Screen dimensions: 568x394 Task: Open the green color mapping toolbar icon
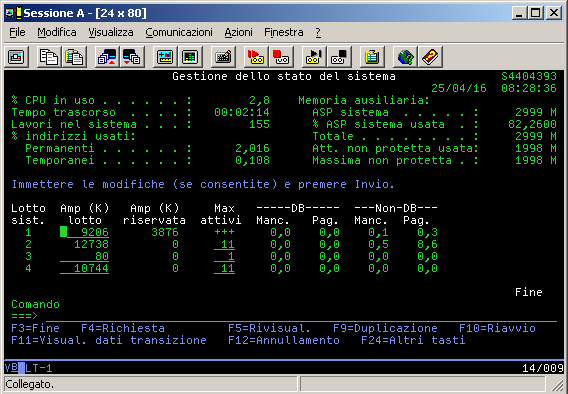click(190, 57)
